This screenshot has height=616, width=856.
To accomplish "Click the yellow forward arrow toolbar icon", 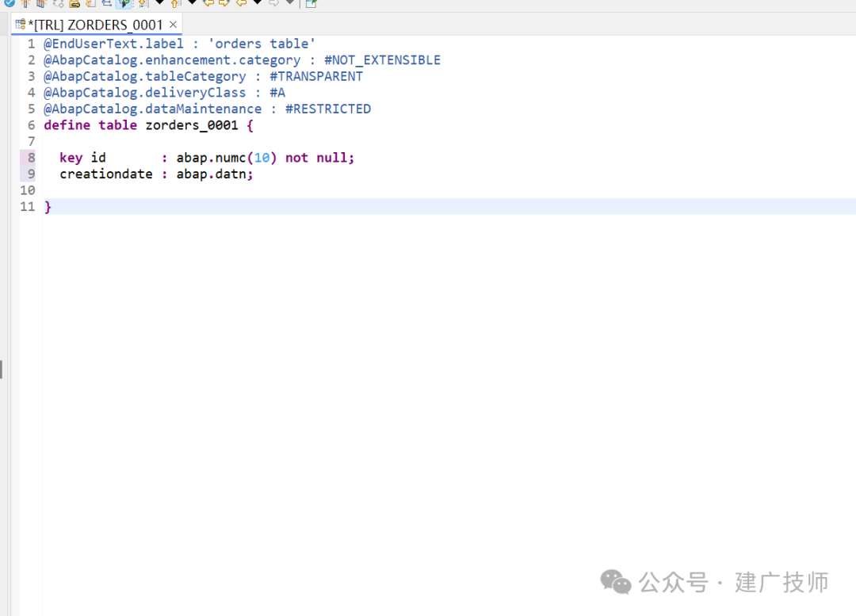I will 224,2.
